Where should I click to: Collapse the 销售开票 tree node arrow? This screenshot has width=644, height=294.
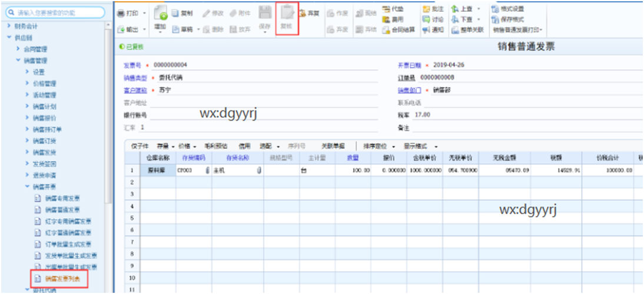coord(27,187)
